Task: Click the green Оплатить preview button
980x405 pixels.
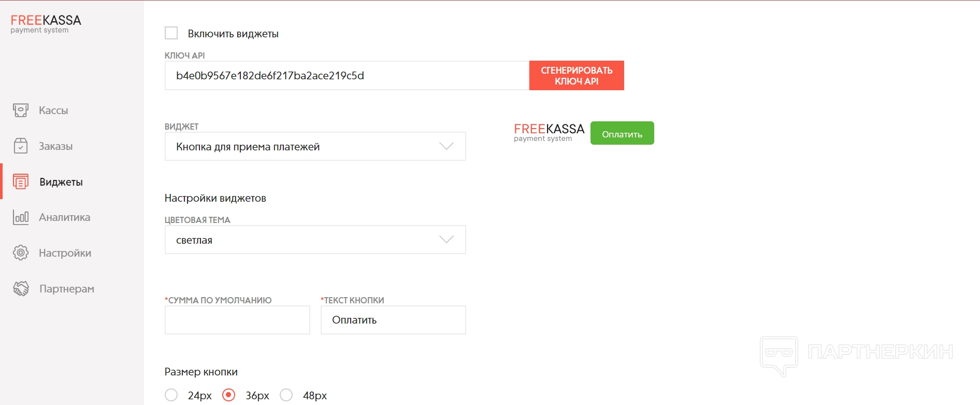Action: [622, 134]
